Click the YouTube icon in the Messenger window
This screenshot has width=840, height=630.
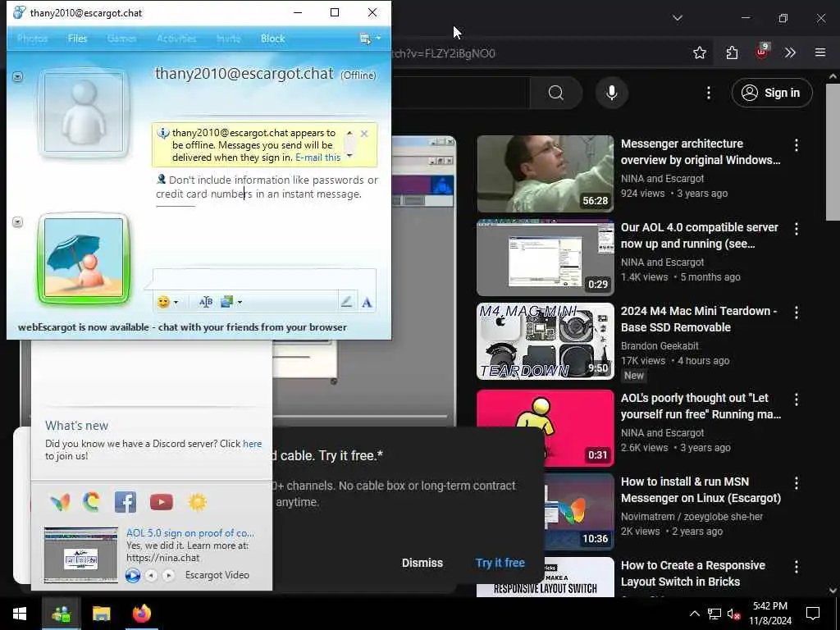click(162, 502)
